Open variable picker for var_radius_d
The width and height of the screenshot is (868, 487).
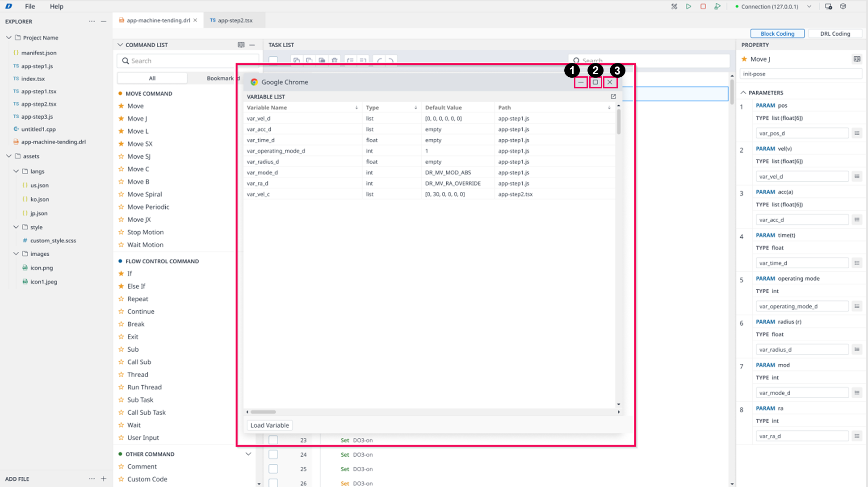857,350
